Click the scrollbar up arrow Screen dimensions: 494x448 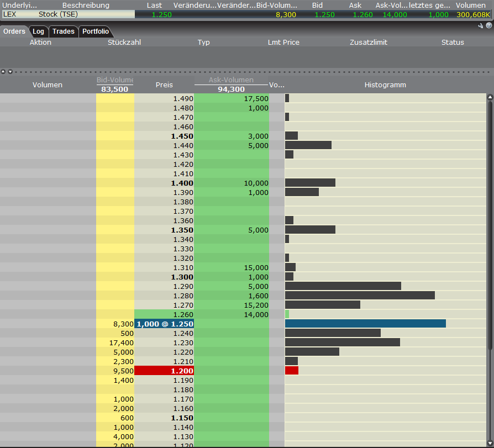point(490,98)
